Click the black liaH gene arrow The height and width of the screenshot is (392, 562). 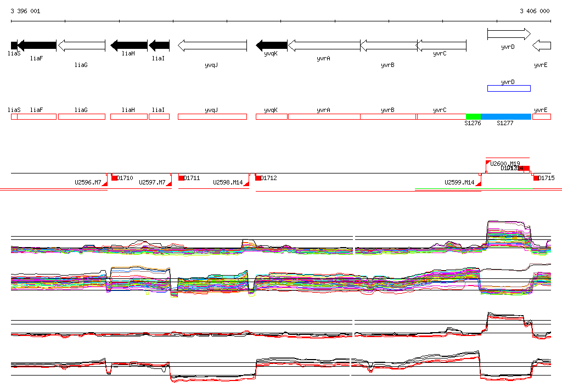pyautogui.click(x=130, y=46)
